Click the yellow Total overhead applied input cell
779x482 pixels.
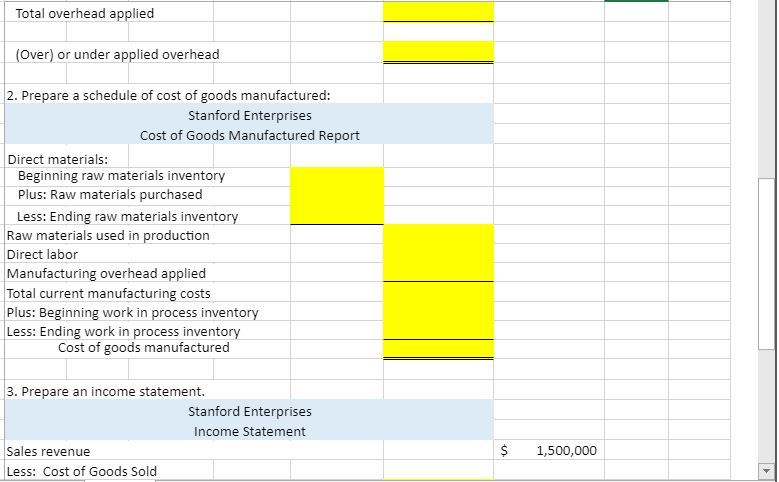click(x=438, y=11)
